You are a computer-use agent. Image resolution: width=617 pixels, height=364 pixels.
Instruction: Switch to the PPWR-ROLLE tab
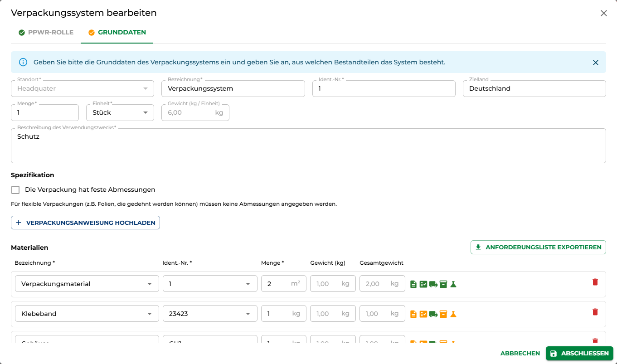[46, 33]
